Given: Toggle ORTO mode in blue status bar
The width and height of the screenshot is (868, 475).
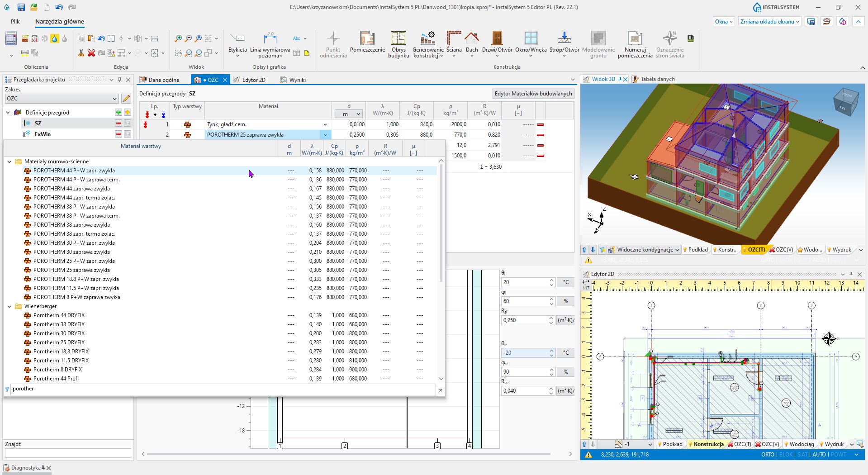Looking at the screenshot, I should (x=768, y=455).
